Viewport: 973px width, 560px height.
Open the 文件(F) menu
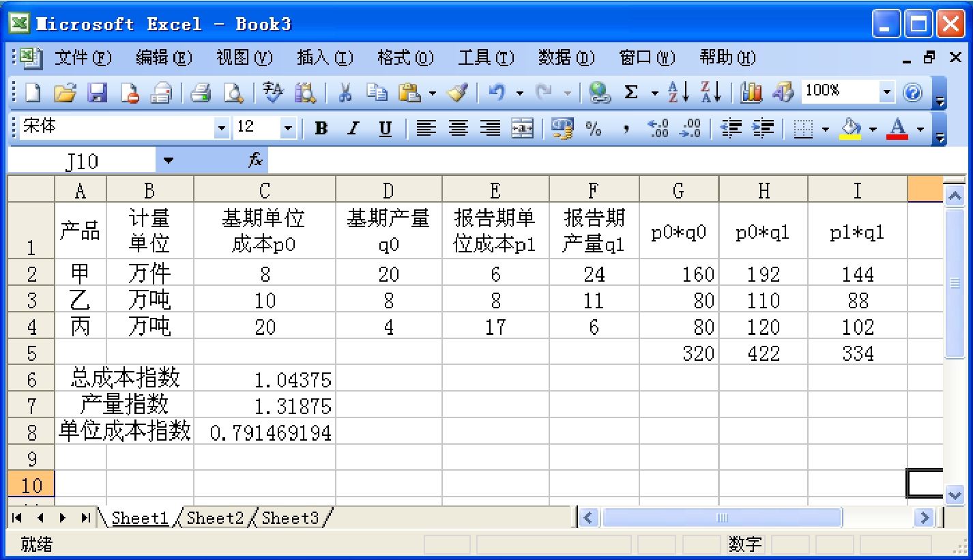pyautogui.click(x=83, y=58)
